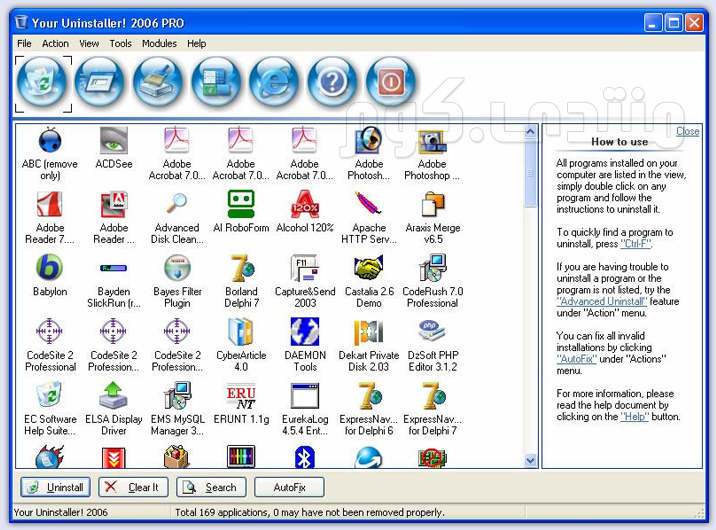
Task: Open the Action menu
Action: coord(55,44)
